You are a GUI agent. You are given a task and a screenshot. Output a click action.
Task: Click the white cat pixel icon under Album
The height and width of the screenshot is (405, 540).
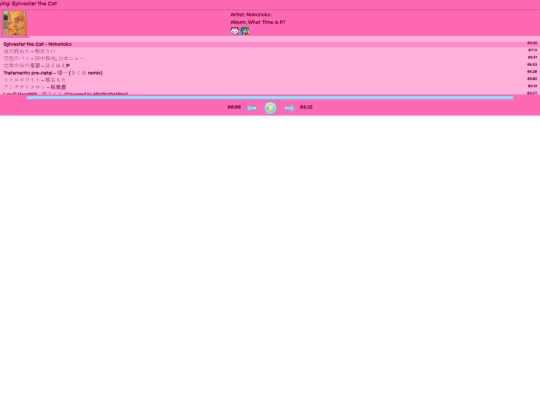tap(235, 31)
